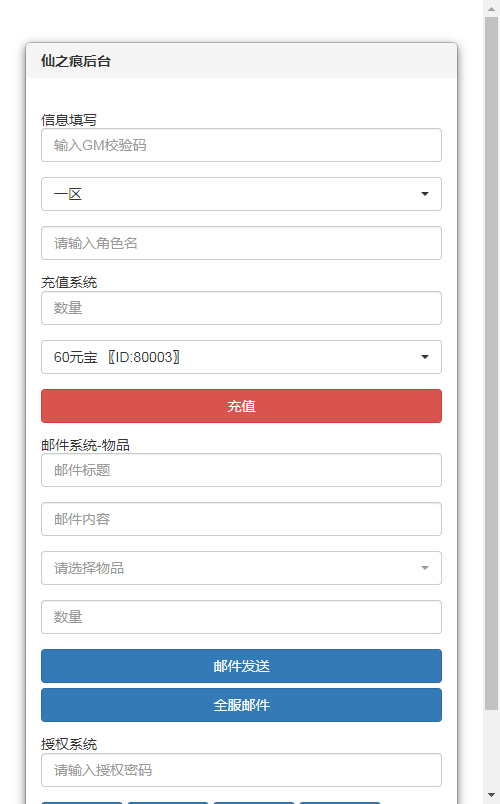Click the caret icon on 一区 selector

coord(425,194)
